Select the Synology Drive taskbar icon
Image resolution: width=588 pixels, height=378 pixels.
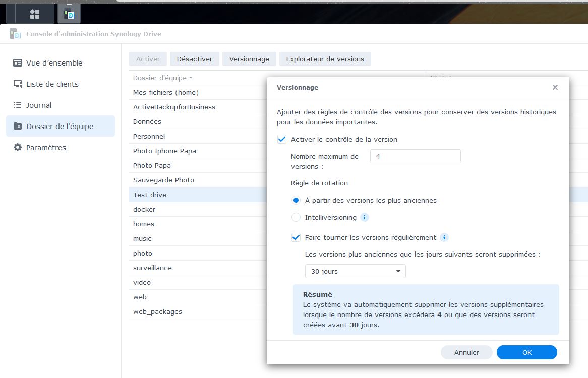click(69, 14)
